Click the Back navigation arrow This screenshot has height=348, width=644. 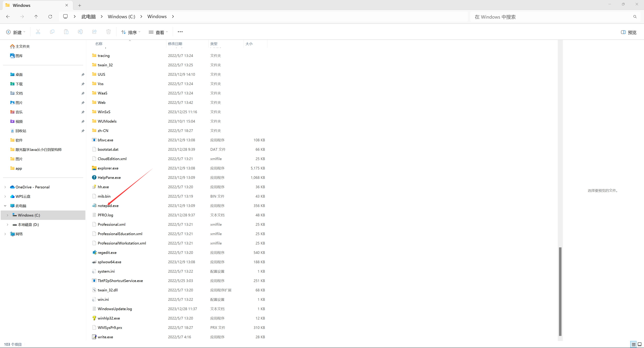pyautogui.click(x=8, y=16)
